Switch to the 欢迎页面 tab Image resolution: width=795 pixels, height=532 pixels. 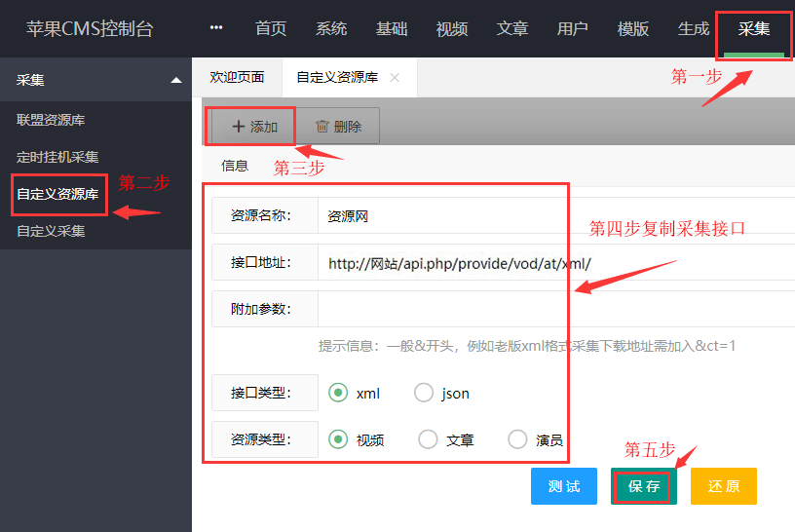coord(237,77)
